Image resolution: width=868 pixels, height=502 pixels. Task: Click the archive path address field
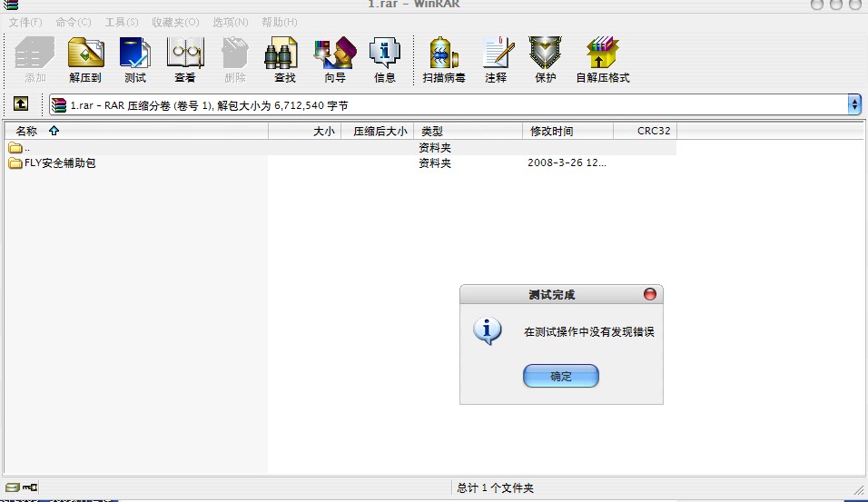[449, 104]
